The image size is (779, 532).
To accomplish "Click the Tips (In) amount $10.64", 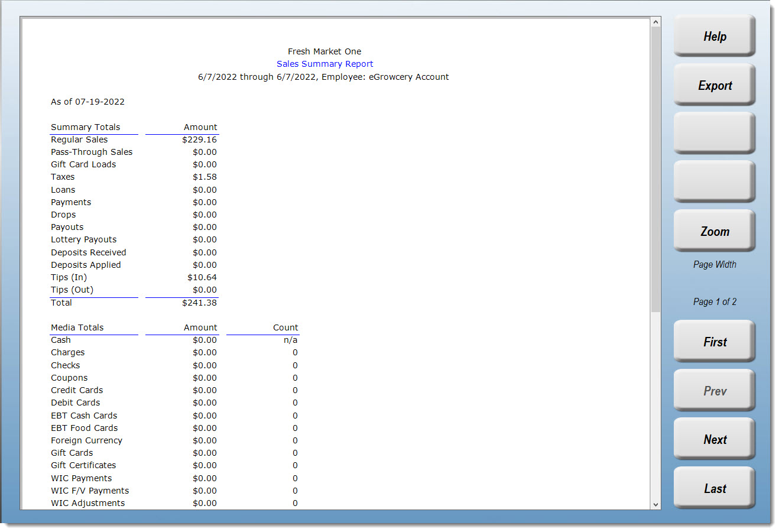I will [202, 277].
